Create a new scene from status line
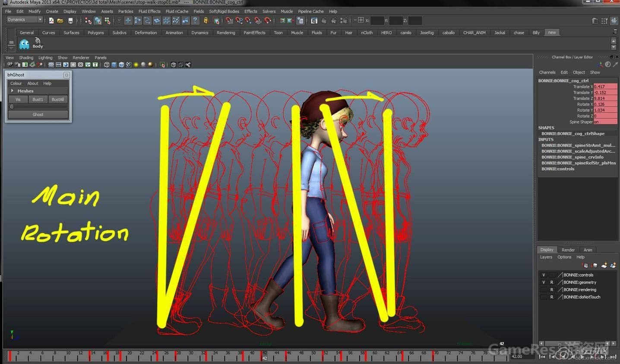The width and height of the screenshot is (620, 364). (x=51, y=20)
